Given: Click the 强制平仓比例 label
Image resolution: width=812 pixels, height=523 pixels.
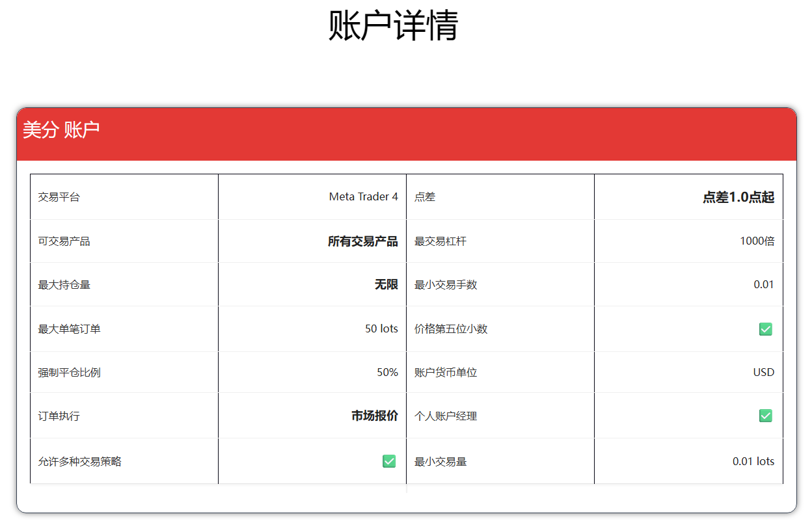Looking at the screenshot, I should 70,372.
